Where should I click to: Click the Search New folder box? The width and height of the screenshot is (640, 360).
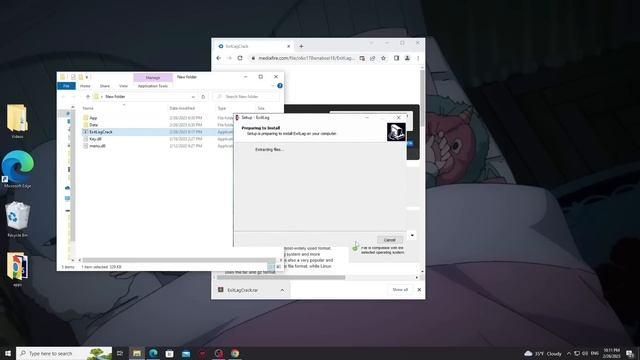pos(246,97)
